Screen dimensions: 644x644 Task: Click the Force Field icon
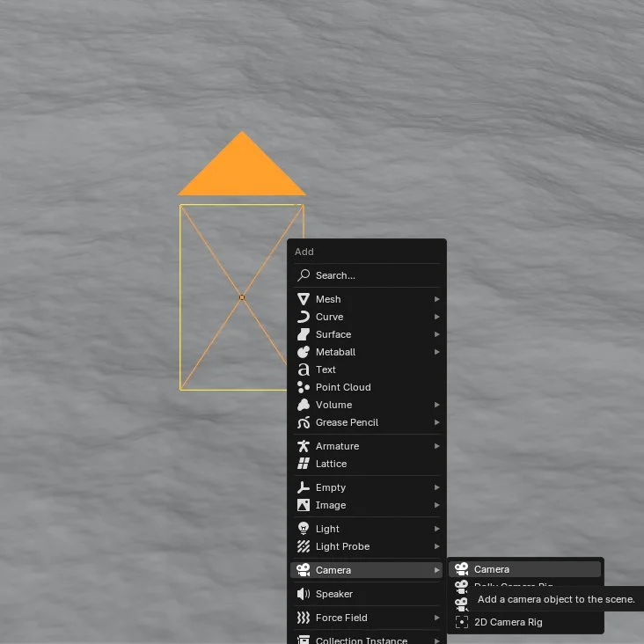point(304,618)
